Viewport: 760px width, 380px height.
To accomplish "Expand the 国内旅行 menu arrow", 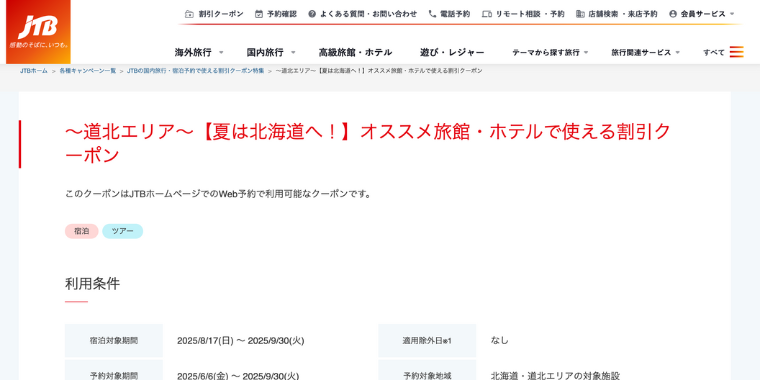I will [293, 52].
